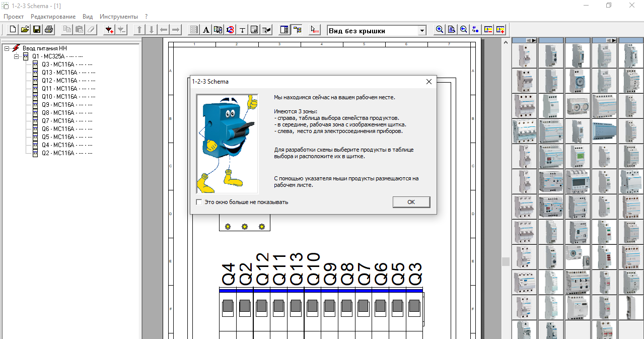Click the ATT cursor pointer toolbar icon
644x339 pixels.
315,30
